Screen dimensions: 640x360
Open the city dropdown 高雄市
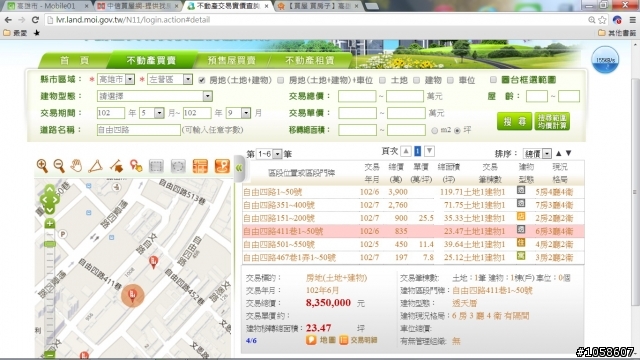coord(116,79)
